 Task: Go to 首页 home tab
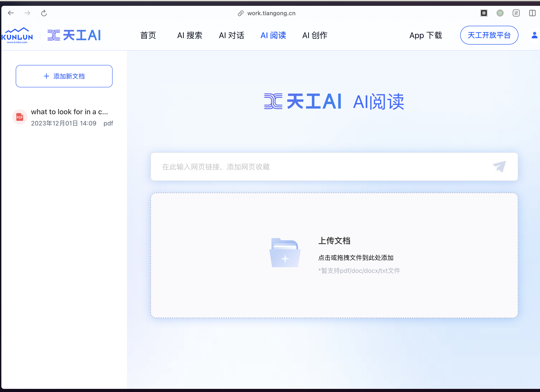148,35
